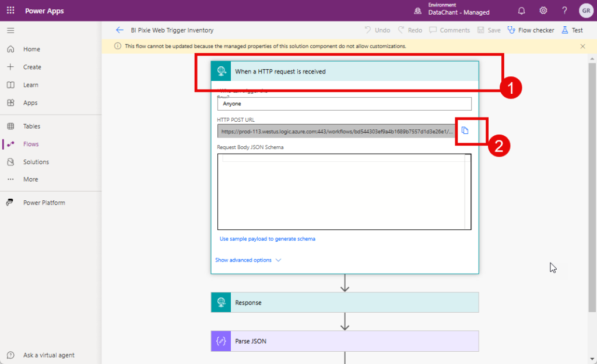Image resolution: width=597 pixels, height=364 pixels.
Task: Open Tables in the left navigation
Action: coord(31,126)
